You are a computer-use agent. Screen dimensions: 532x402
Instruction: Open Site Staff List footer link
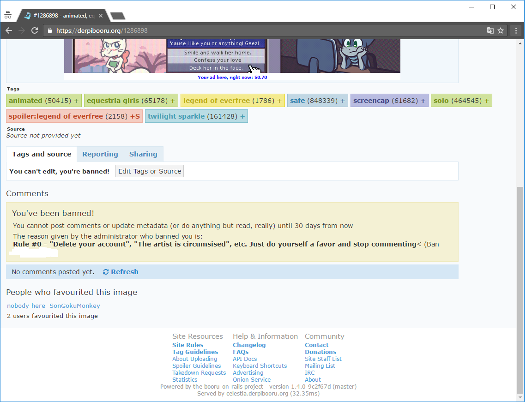(x=323, y=359)
